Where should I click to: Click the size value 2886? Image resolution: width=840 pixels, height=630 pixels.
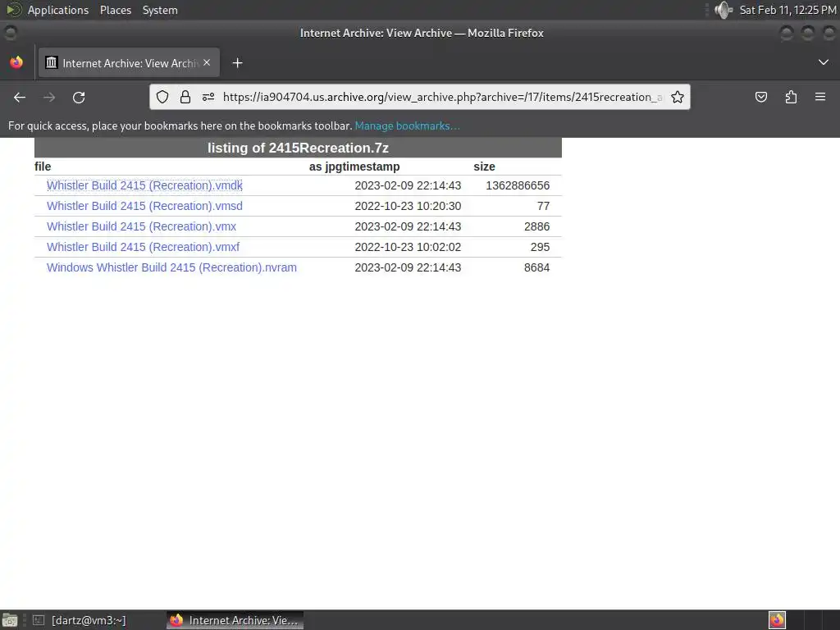pos(536,226)
